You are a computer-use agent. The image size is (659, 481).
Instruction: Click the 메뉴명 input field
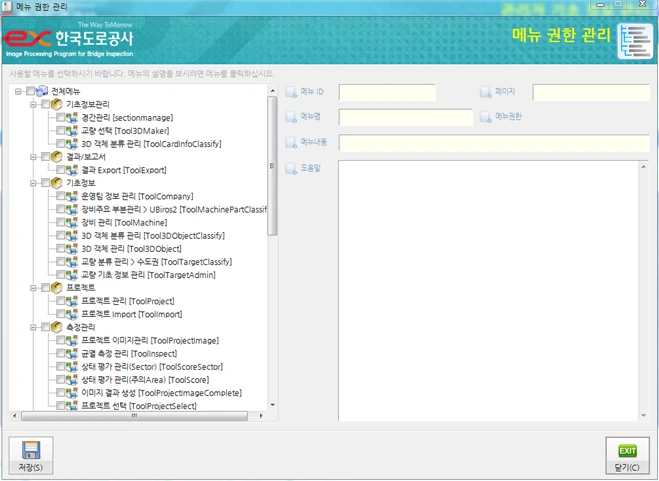(406, 117)
